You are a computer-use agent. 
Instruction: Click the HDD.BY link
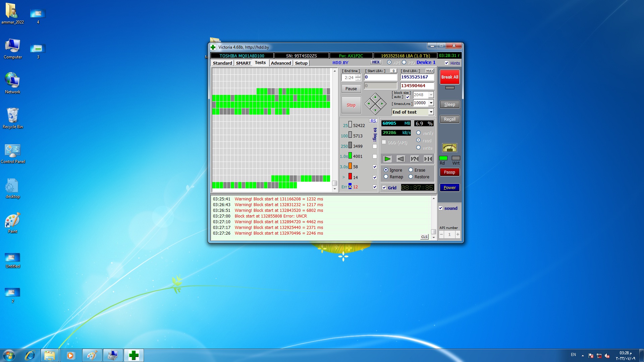pos(340,63)
